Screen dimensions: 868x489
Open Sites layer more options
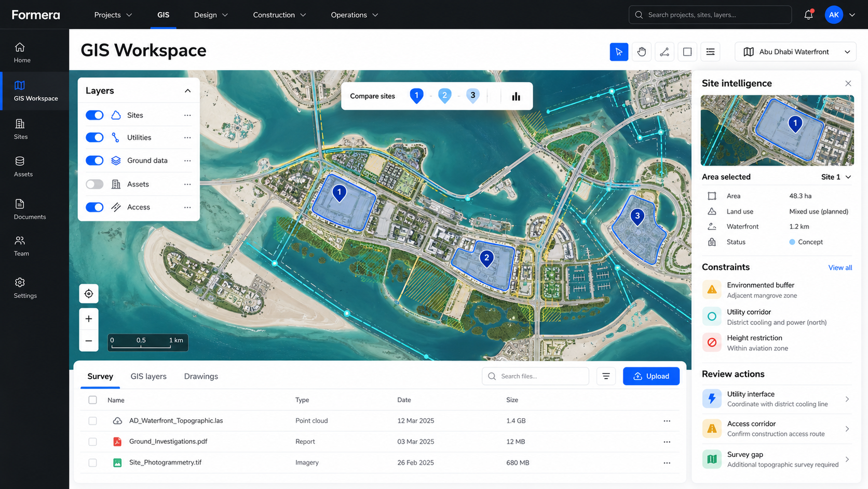pyautogui.click(x=187, y=115)
